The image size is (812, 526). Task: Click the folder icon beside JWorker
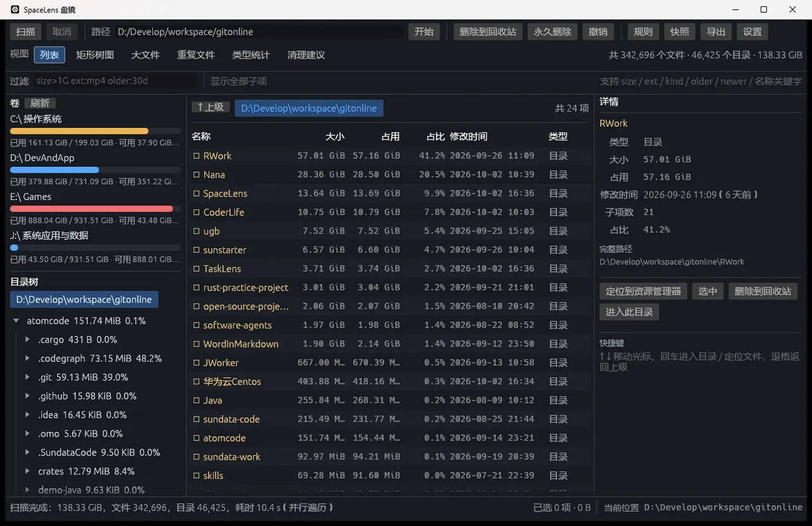[x=197, y=363]
